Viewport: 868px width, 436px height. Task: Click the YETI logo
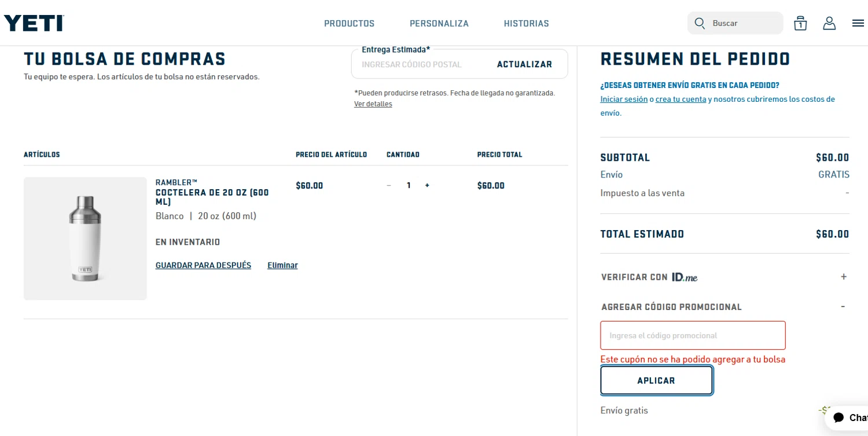[34, 23]
